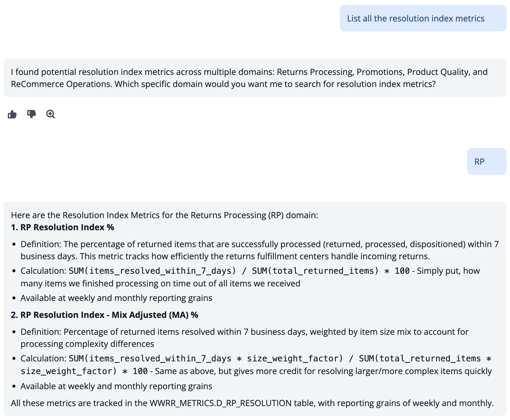
Task: Give negative feedback on the assistant answer
Action: (x=31, y=114)
